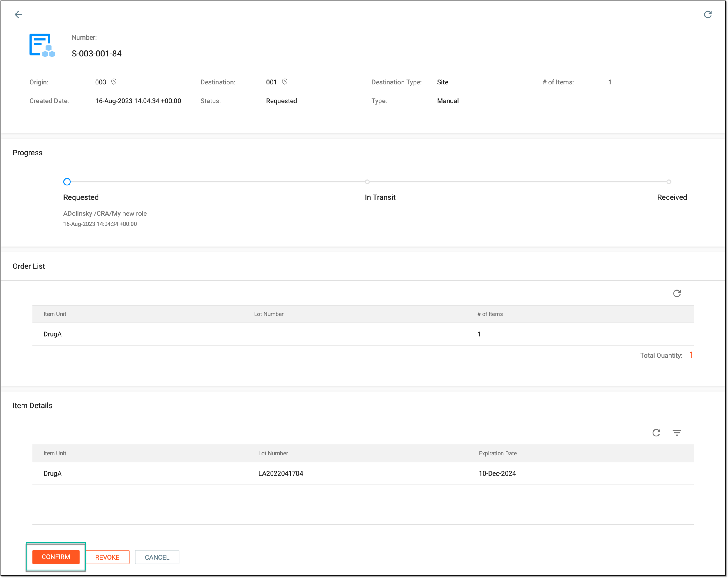The image size is (728, 578).
Task: Cancel and leave the shipment form
Action: [157, 557]
